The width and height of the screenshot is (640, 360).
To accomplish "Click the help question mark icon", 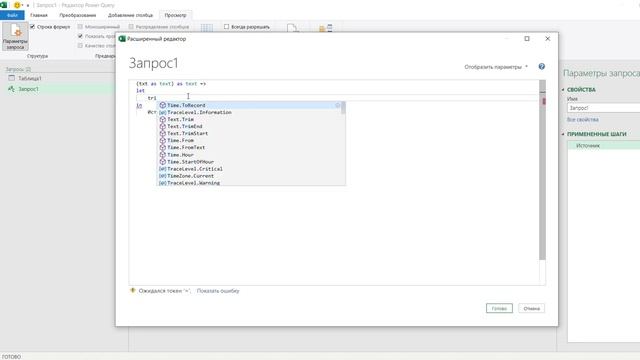I will 542,67.
